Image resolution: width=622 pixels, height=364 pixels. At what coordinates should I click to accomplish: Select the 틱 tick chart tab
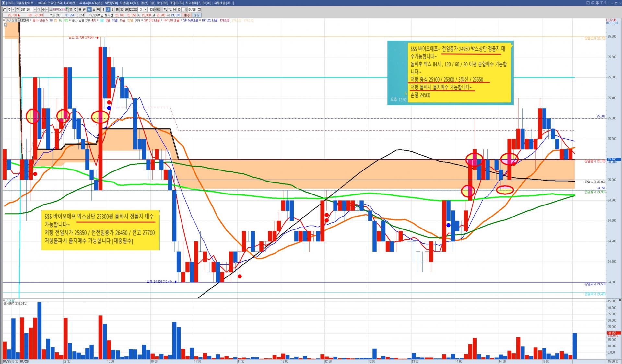click(x=99, y=10)
